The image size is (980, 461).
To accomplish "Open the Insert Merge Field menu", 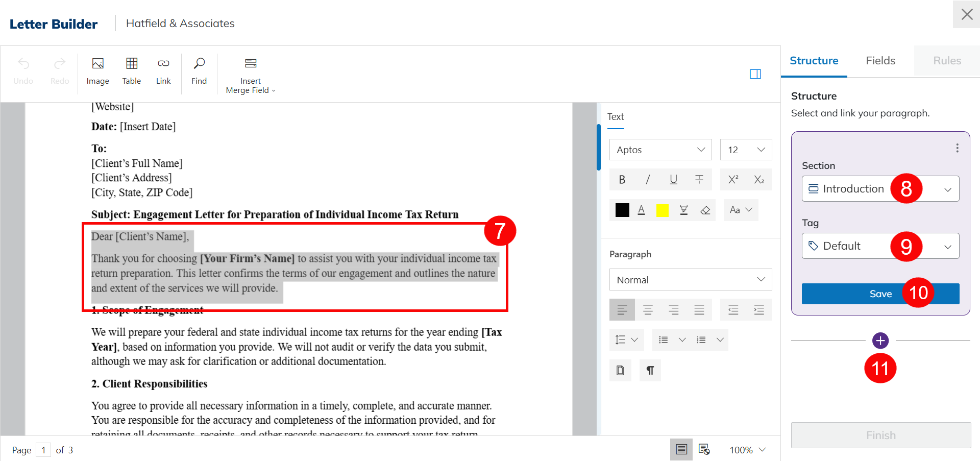I will (x=251, y=76).
